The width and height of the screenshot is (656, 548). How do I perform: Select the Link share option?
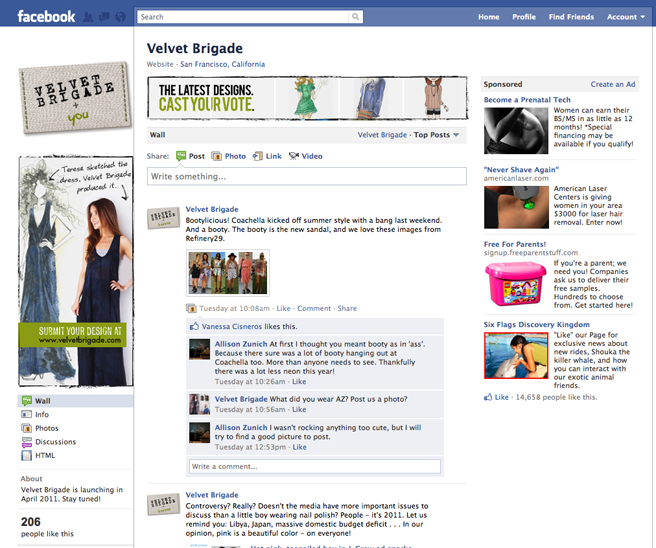pos(267,156)
